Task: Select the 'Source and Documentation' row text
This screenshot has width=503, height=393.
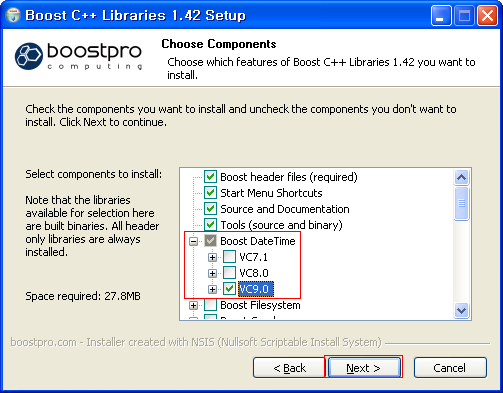Action: [x=285, y=209]
